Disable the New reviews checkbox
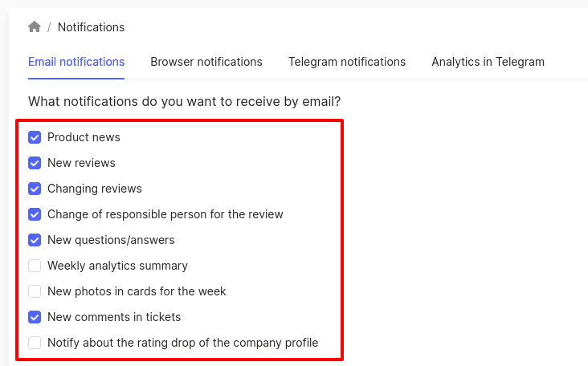This screenshot has width=588, height=366. [x=35, y=163]
